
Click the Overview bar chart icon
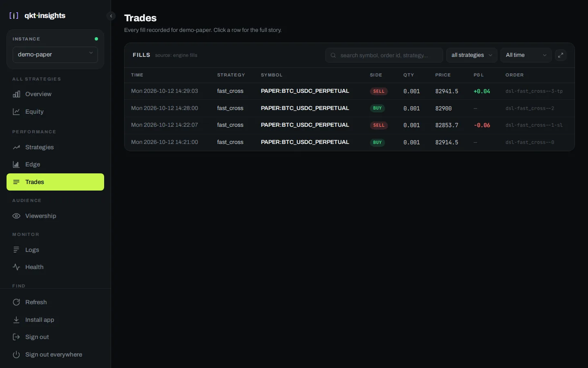point(16,94)
